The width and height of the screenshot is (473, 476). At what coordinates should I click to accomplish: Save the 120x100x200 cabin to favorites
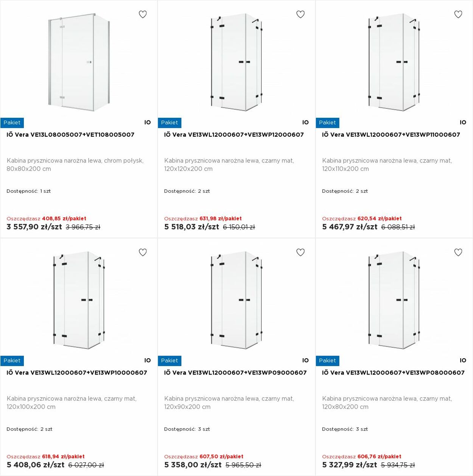pyautogui.click(x=143, y=252)
